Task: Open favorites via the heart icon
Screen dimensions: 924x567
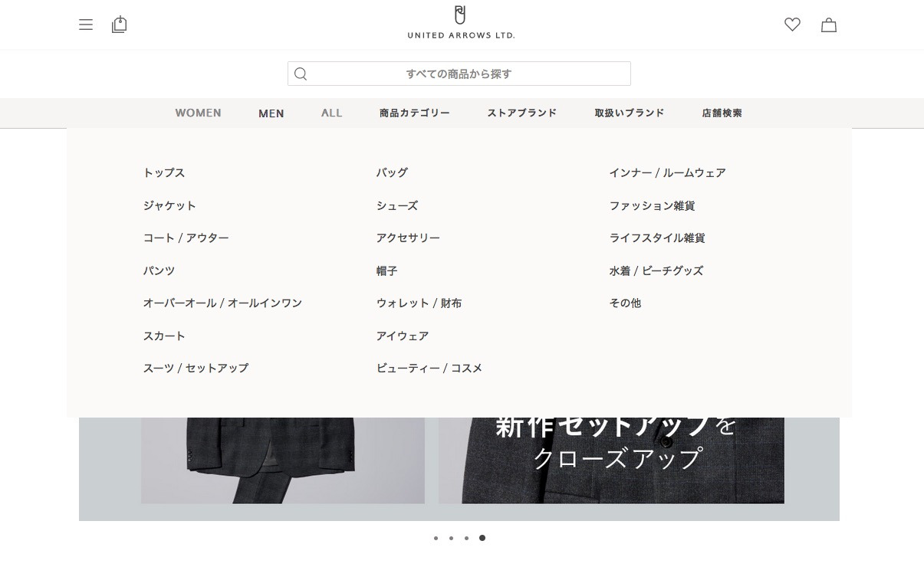Action: coord(792,25)
